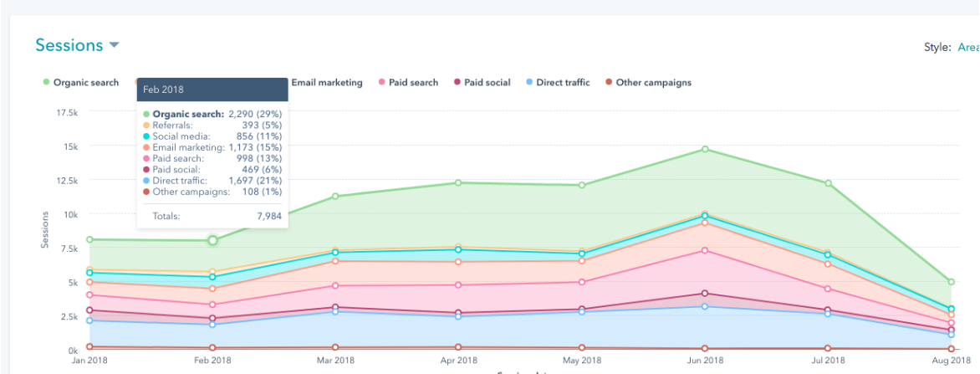The width and height of the screenshot is (980, 374).
Task: Click the Jun 2018 x-axis label
Action: coord(705,361)
